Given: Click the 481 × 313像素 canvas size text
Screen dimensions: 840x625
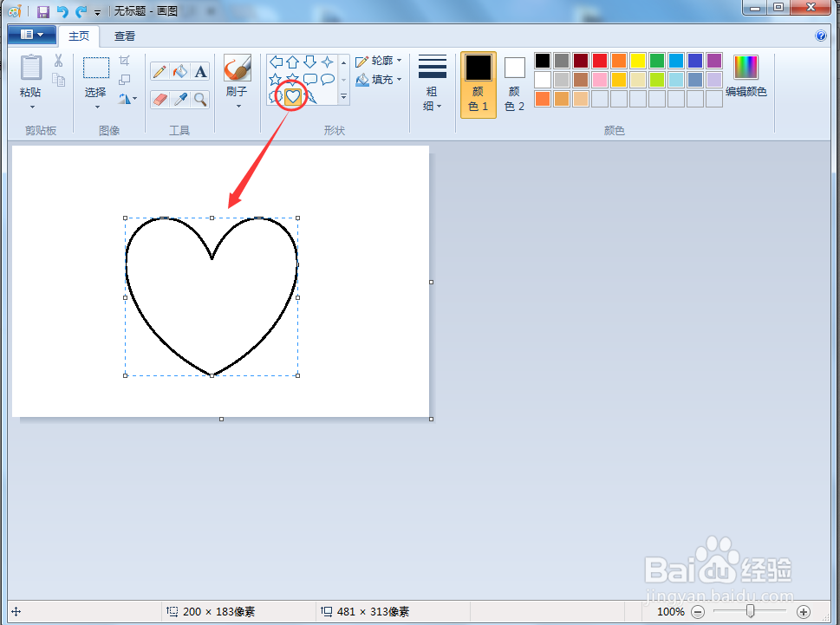Looking at the screenshot, I should click(373, 612).
